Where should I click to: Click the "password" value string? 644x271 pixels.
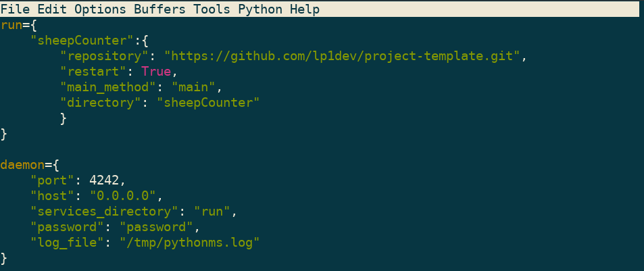155,227
